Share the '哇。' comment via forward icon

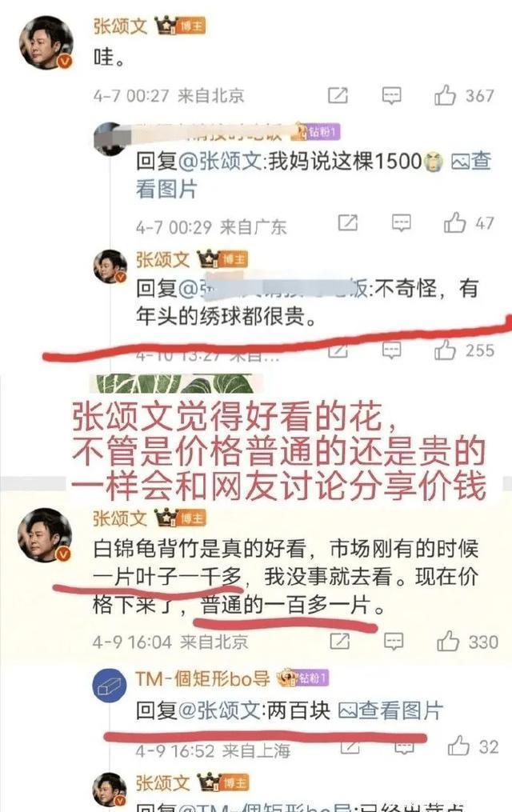click(x=338, y=95)
